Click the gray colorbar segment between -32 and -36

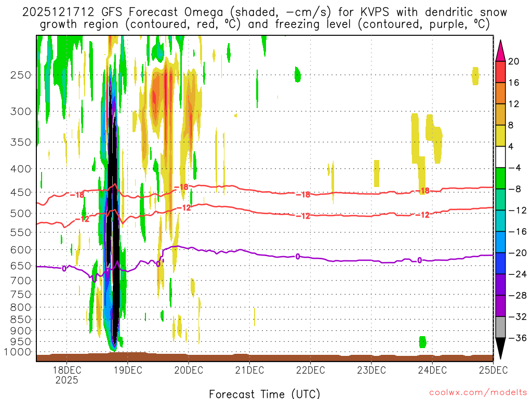pos(500,327)
